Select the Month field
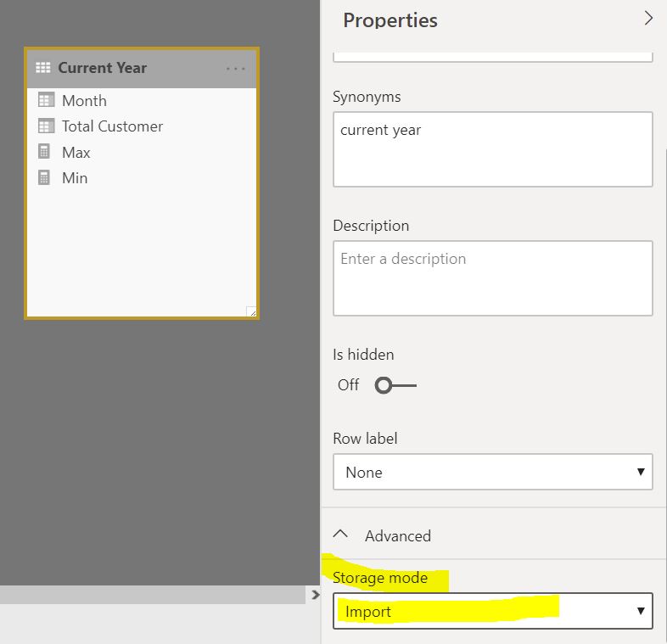667x644 pixels. pyautogui.click(x=84, y=101)
